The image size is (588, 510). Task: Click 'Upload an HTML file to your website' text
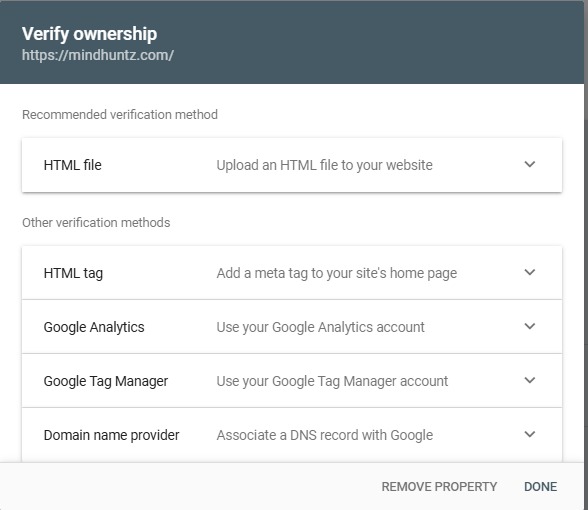point(324,165)
